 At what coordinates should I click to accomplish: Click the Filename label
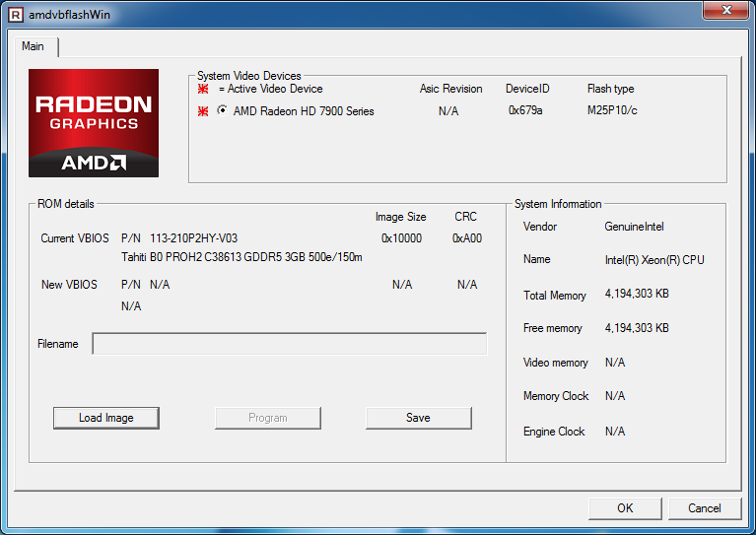58,344
